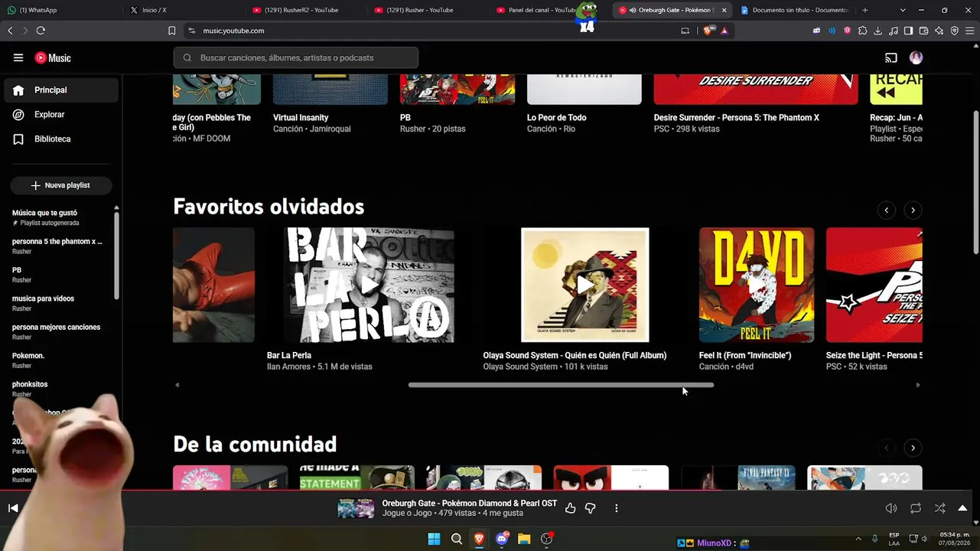This screenshot has height=551, width=980.
Task: Open the Feel It D4VD cover thumbnail
Action: click(757, 285)
